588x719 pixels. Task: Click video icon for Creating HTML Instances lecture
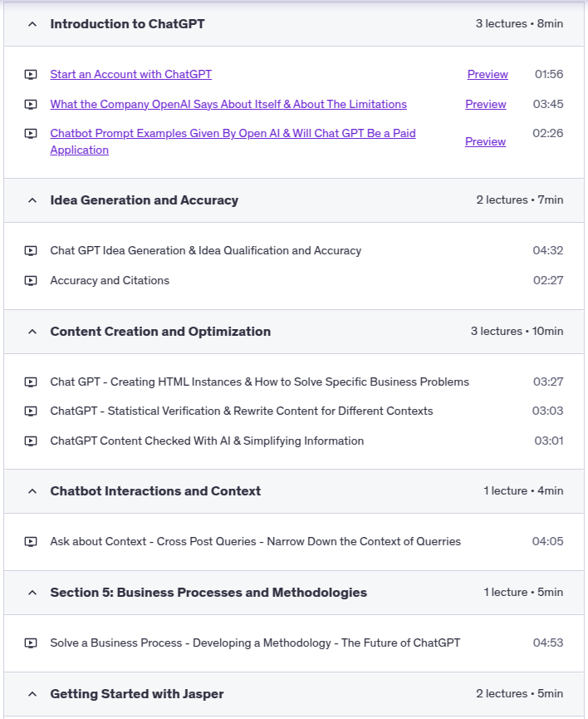click(x=31, y=382)
